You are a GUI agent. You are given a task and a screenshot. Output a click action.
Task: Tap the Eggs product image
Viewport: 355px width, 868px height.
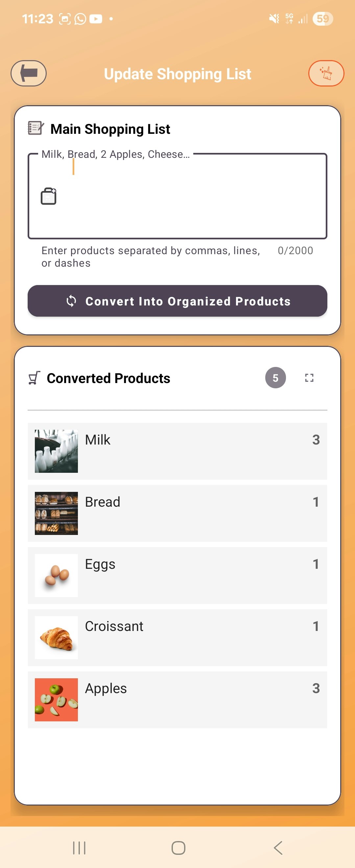56,575
